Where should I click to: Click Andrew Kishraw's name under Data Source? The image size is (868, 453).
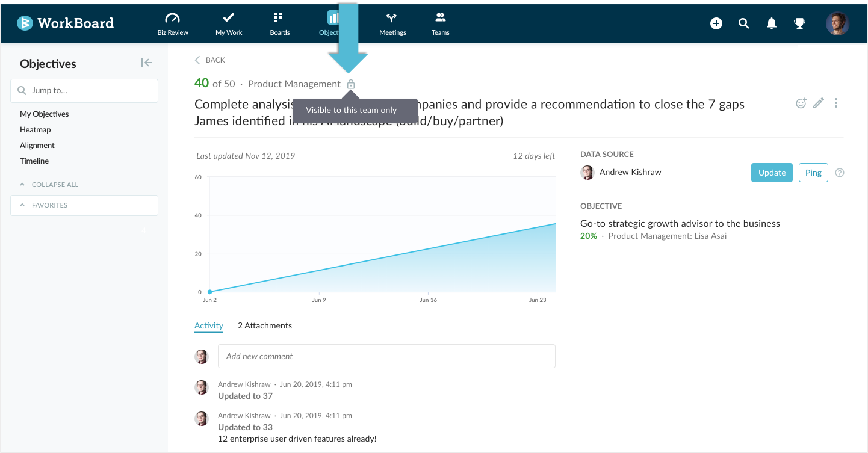[630, 172]
